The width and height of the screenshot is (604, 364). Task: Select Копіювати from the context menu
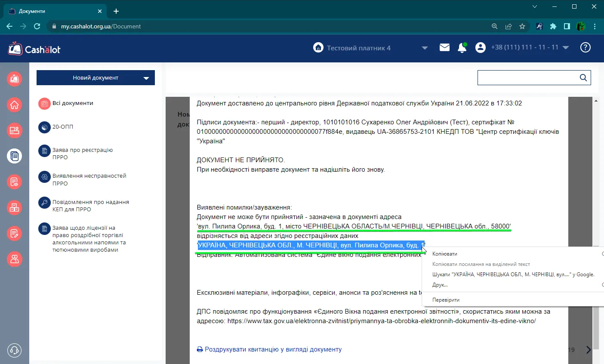tap(445, 254)
